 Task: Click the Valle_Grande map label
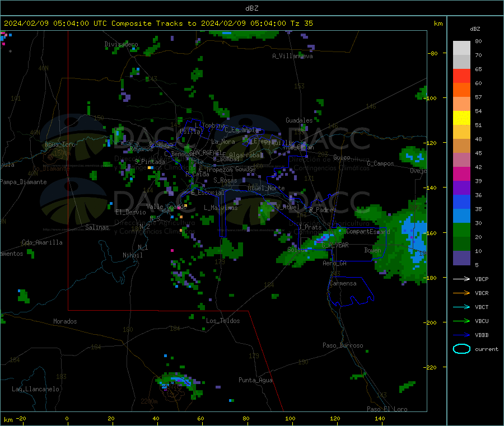(x=167, y=207)
